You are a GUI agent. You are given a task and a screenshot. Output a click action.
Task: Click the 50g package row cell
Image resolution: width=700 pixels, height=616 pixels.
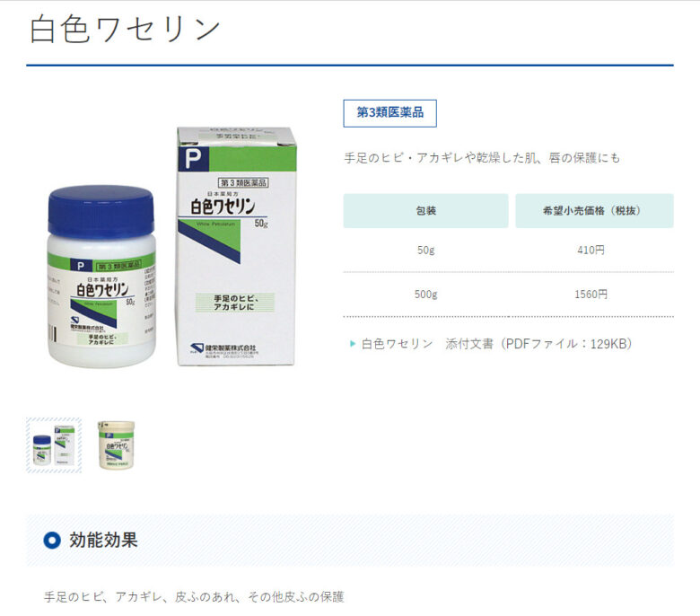425,251
